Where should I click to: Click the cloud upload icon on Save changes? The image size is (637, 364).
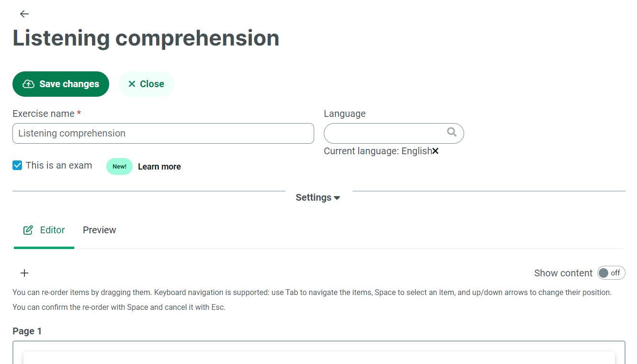[x=29, y=84]
